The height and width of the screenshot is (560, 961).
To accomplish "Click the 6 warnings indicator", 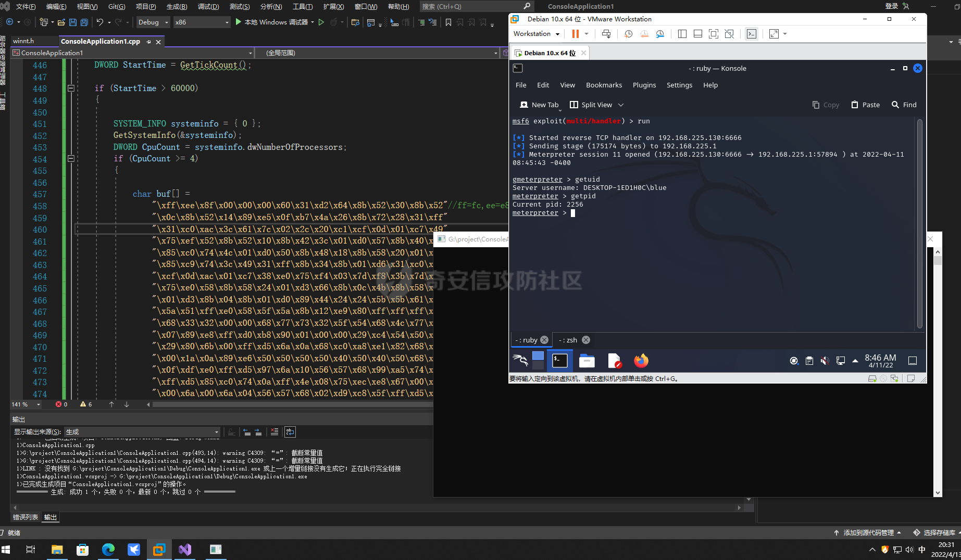I will [x=86, y=404].
